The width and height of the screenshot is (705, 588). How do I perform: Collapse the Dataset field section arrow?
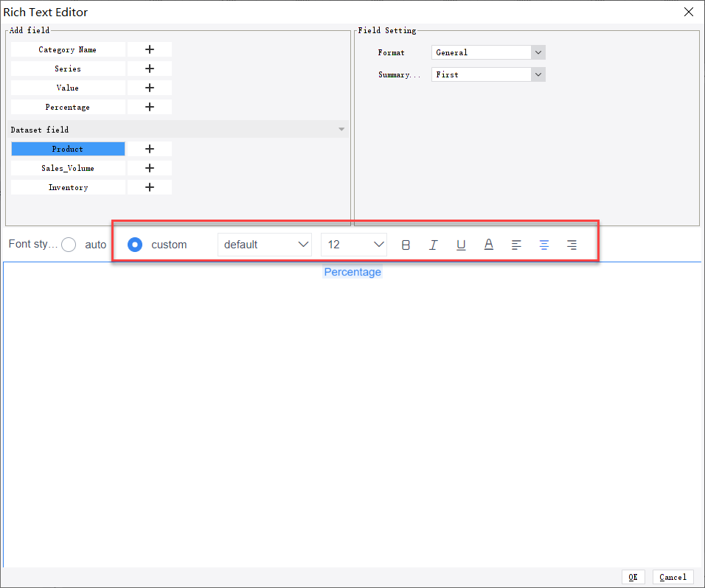pos(341,130)
